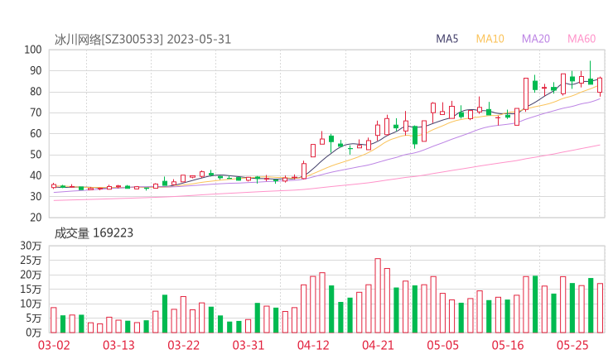Viewport: 613px width, 364px height.
Task: Click the 20 price axis label
Action: tap(36, 218)
